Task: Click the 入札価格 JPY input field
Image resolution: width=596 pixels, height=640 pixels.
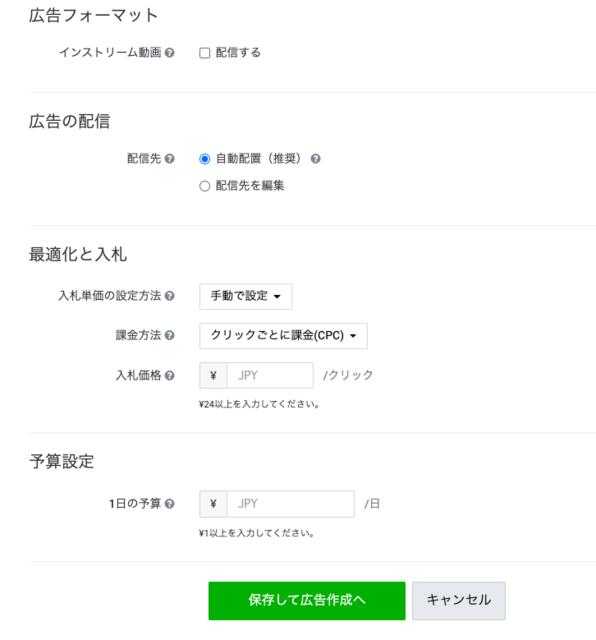Action: coord(270,376)
